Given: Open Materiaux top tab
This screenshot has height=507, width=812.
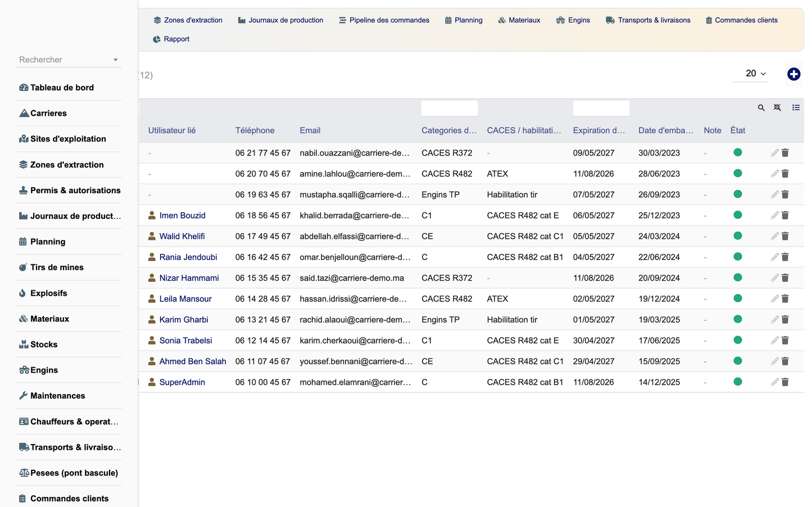Looking at the screenshot, I should 519,20.
